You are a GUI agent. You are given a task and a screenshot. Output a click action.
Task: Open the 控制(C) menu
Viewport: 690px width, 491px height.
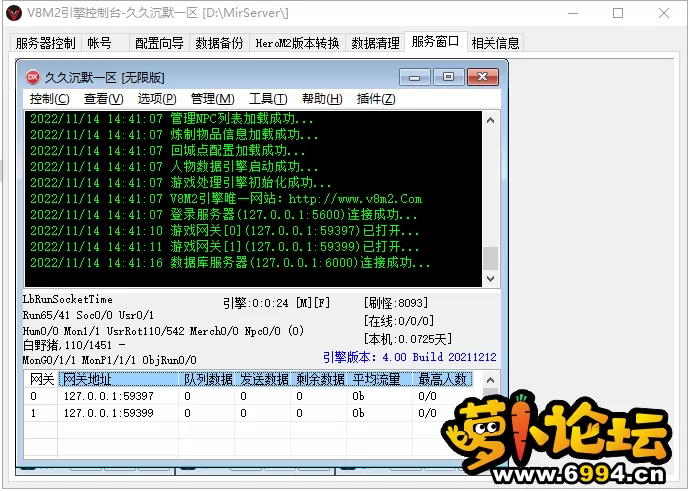49,99
